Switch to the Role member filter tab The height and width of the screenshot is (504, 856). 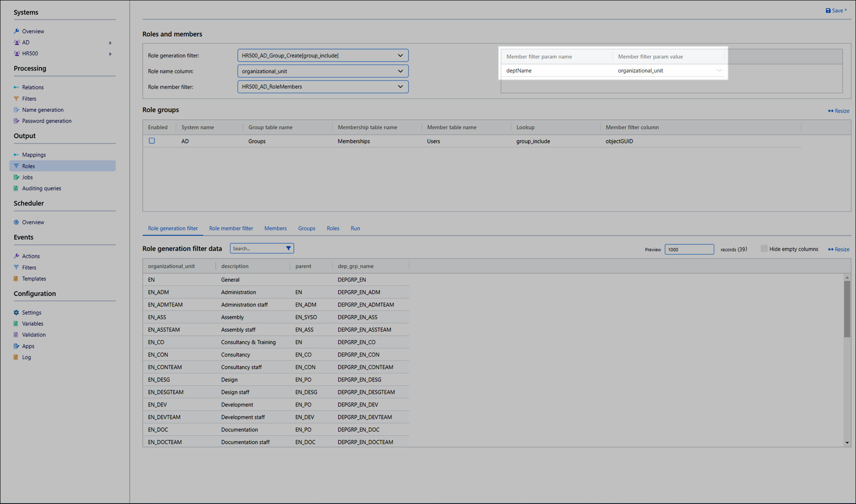point(230,228)
